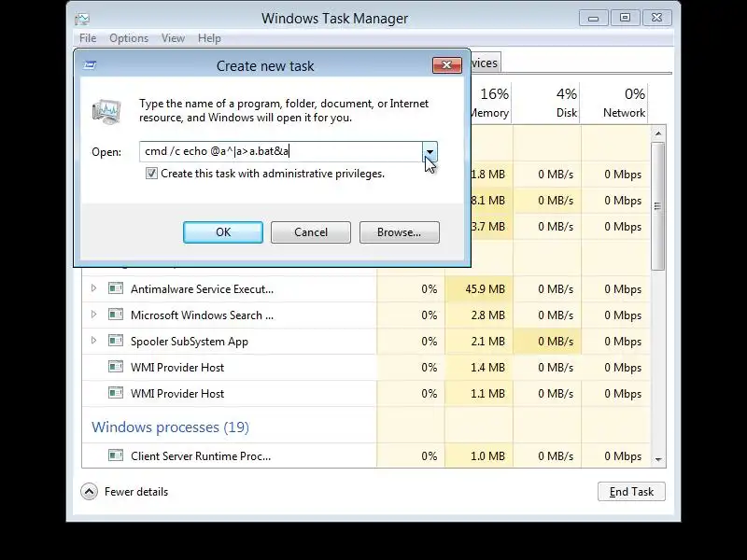
Task: Click the vertical scrollbar thumb
Action: (658, 206)
